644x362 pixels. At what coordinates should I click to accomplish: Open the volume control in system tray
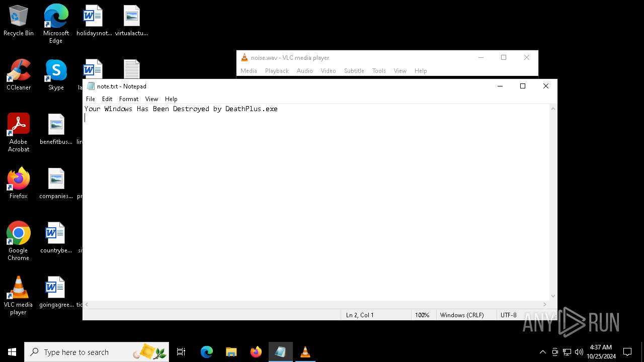tap(579, 352)
